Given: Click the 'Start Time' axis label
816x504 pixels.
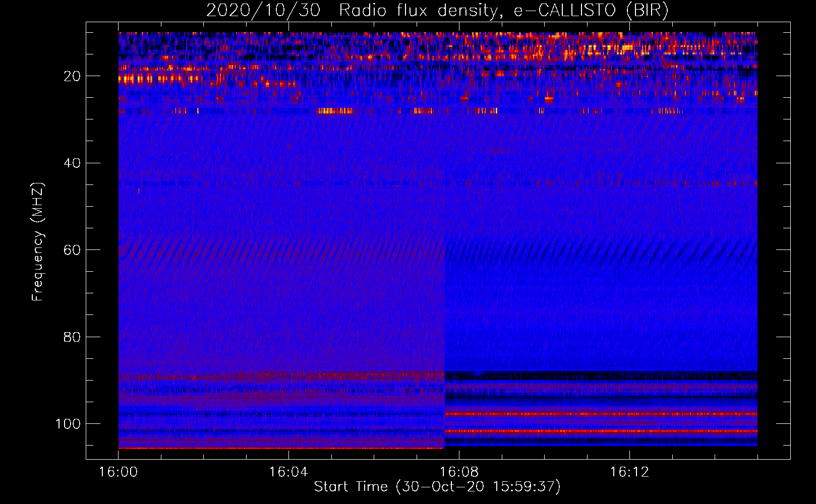Looking at the screenshot, I should click(x=437, y=486).
